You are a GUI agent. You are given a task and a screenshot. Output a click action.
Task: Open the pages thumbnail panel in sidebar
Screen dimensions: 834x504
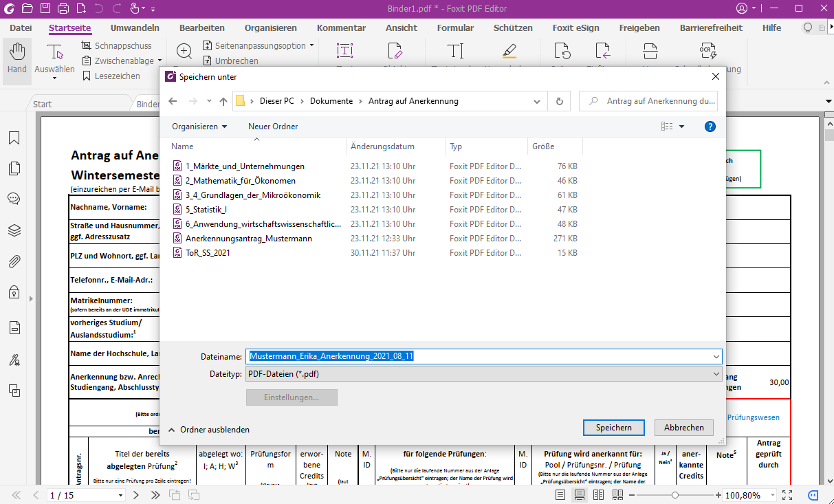point(14,168)
